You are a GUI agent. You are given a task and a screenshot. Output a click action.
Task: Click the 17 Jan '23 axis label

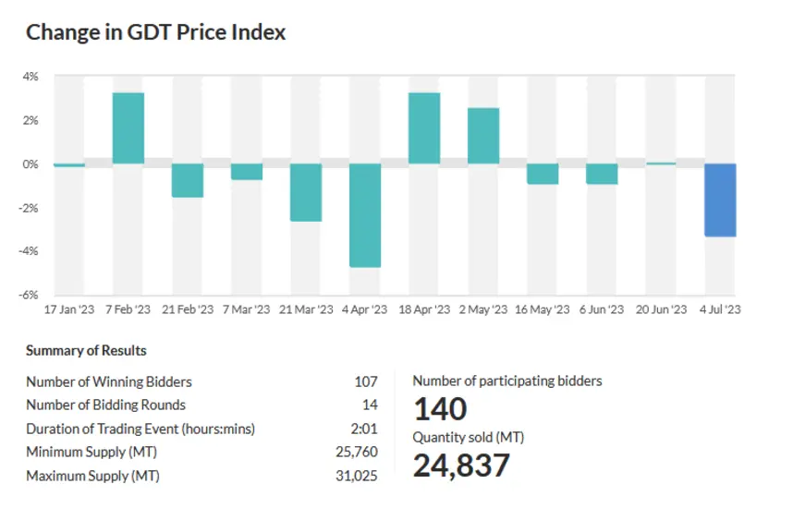pos(69,309)
